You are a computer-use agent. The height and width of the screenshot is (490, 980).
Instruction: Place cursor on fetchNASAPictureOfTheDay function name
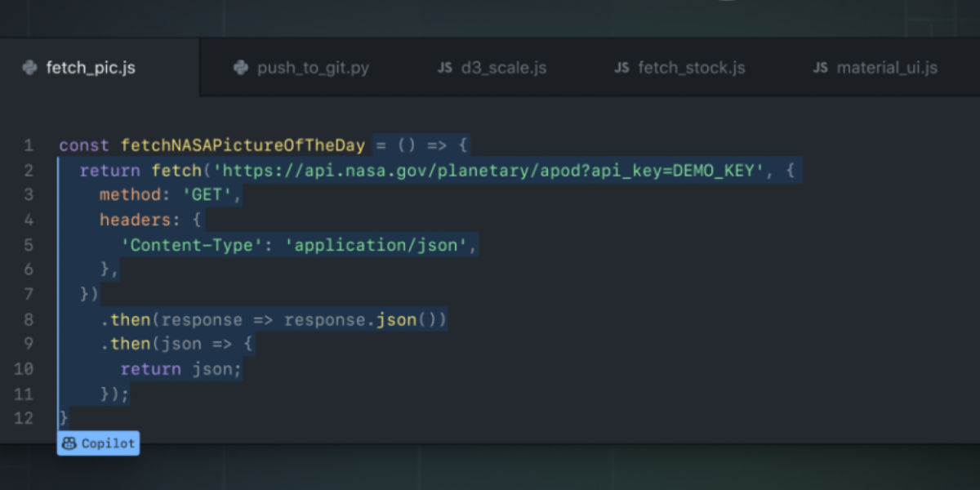pyautogui.click(x=243, y=146)
